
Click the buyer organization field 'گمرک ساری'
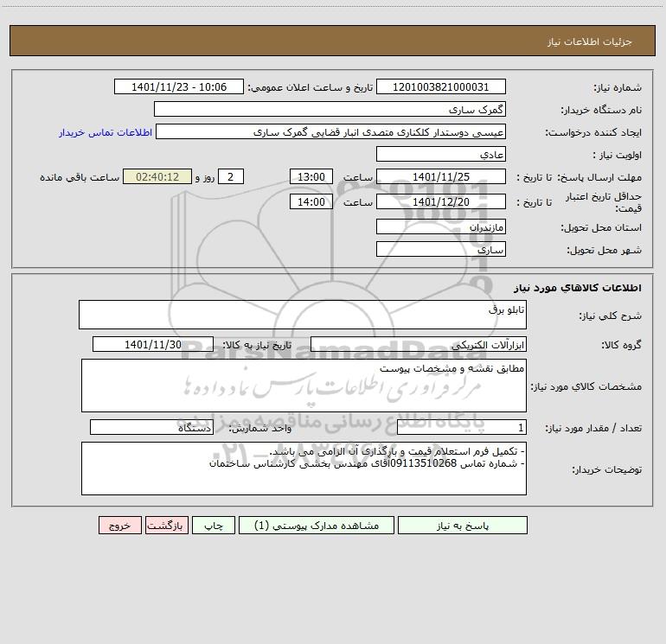[x=330, y=109]
